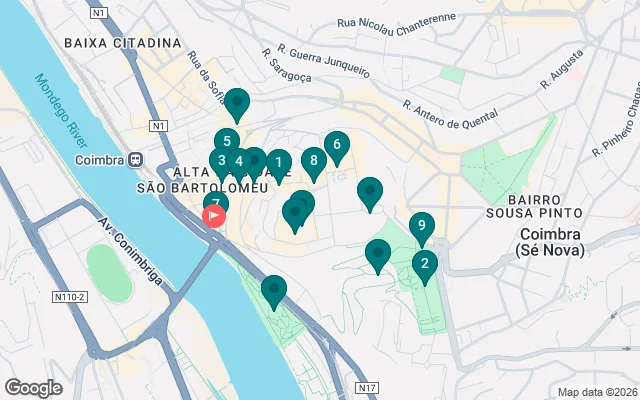
Task: Click the N17 road shield
Action: click(367, 388)
